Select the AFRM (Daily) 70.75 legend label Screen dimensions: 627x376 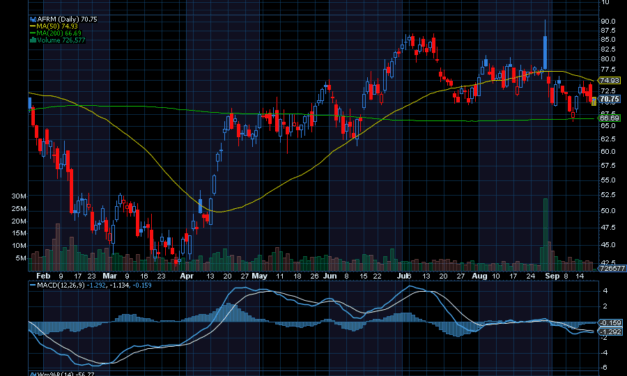(x=67, y=19)
